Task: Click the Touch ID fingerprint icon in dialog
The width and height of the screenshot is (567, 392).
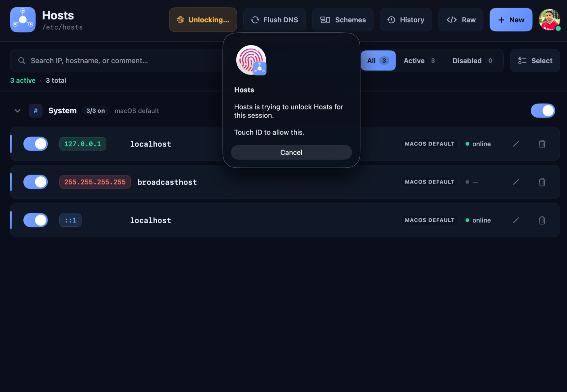Action: click(251, 60)
